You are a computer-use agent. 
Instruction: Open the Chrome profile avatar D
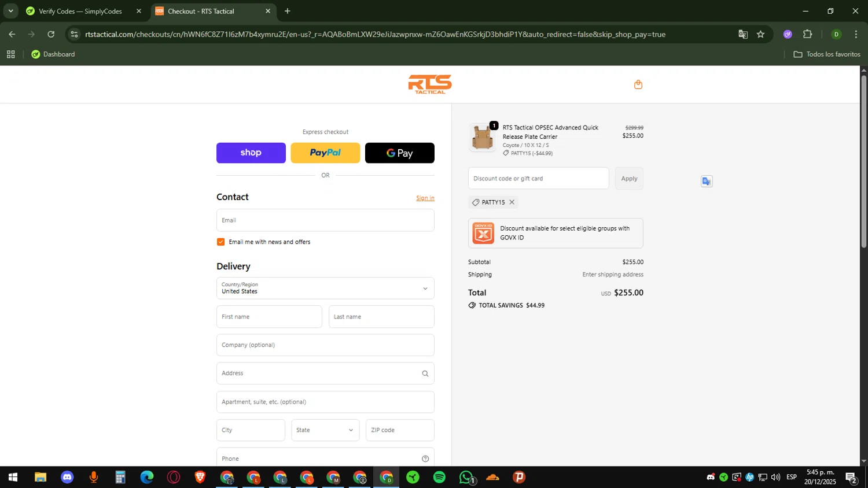tap(836, 35)
